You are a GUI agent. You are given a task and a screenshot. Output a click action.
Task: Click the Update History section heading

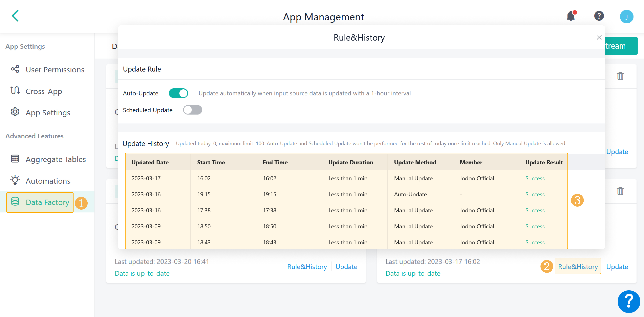(146, 144)
